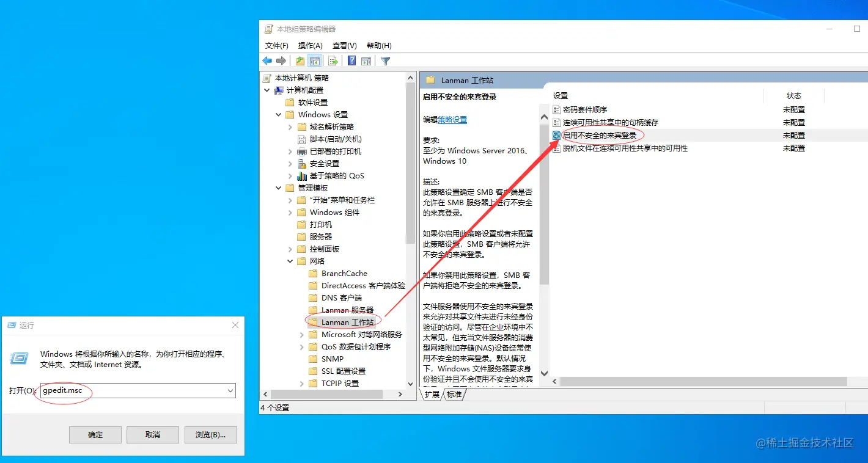Expand the 域名解析策略 node

290,127
